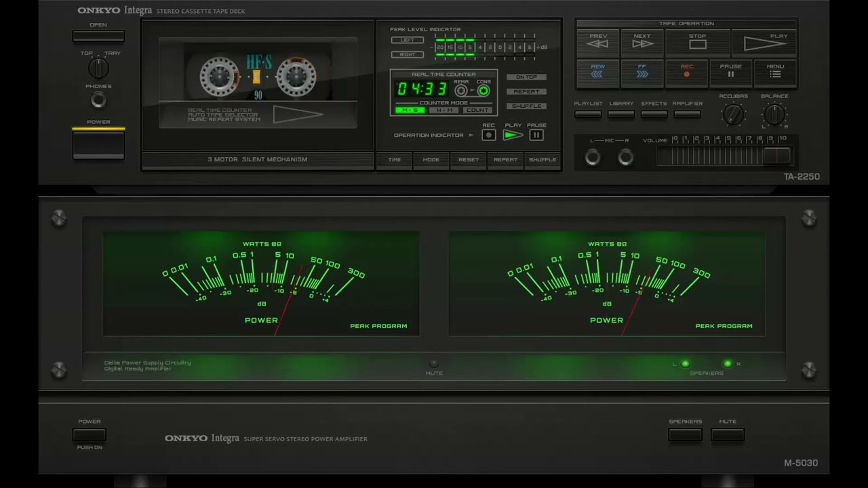The image size is (868, 488).
Task: Click the CONS reel indicator icon
Action: click(484, 90)
